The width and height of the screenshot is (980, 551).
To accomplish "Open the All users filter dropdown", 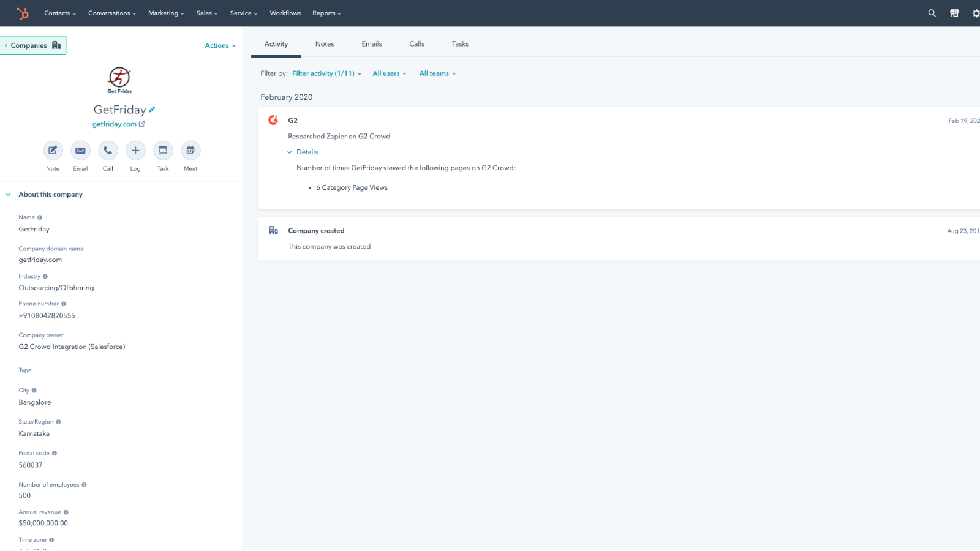I will pyautogui.click(x=390, y=73).
